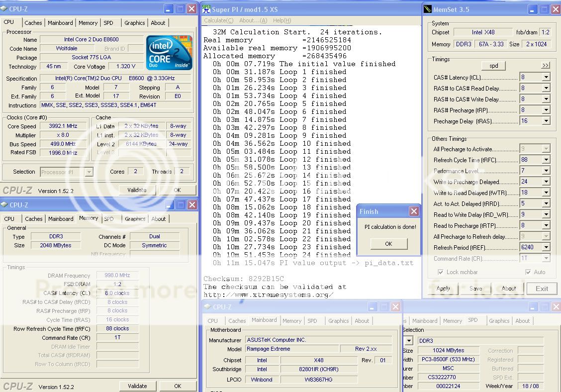Click Validate in top CPU-Z window
Viewport: 561px width, 392px height.
pos(137,190)
